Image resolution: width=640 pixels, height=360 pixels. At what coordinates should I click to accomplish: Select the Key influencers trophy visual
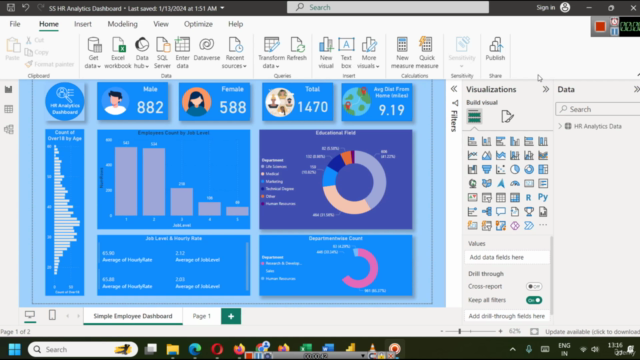[x=529, y=211]
